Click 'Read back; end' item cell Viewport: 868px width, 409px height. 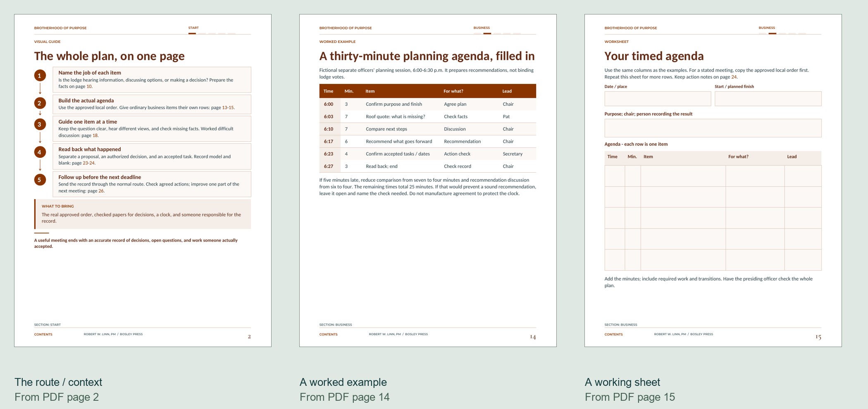382,166
